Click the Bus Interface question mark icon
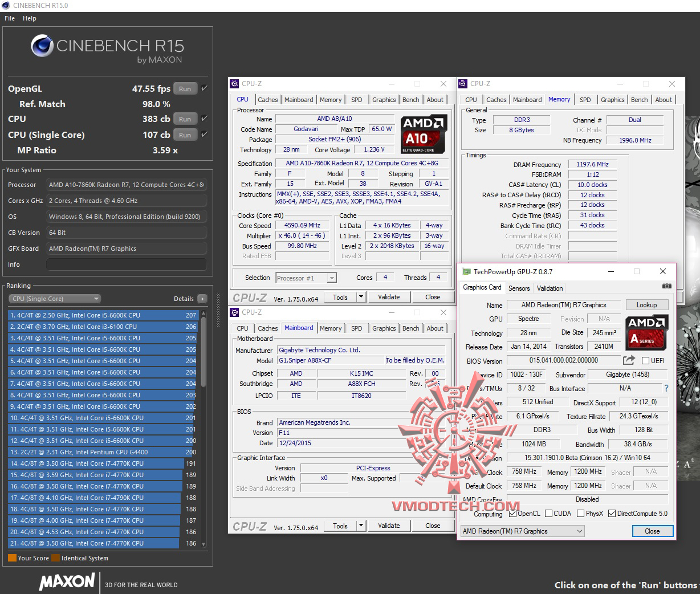The width and height of the screenshot is (700, 594). 666,388
